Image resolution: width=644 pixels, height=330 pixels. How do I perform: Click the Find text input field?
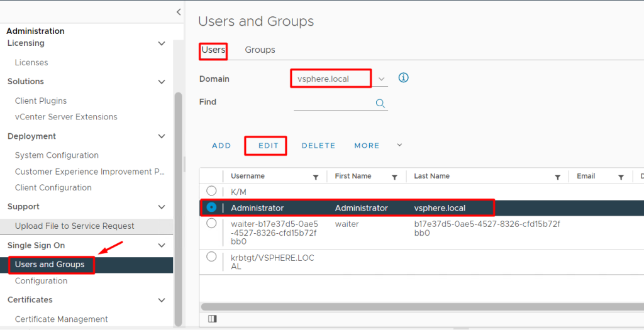[x=333, y=102]
